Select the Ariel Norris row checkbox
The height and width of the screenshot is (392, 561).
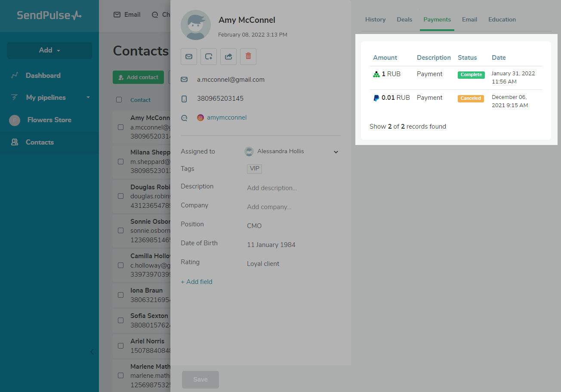point(121,346)
